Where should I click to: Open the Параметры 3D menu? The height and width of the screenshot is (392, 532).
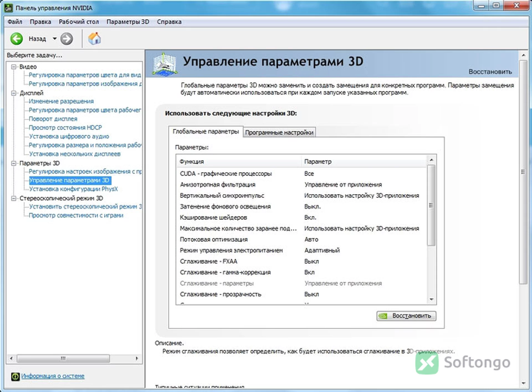click(x=128, y=22)
